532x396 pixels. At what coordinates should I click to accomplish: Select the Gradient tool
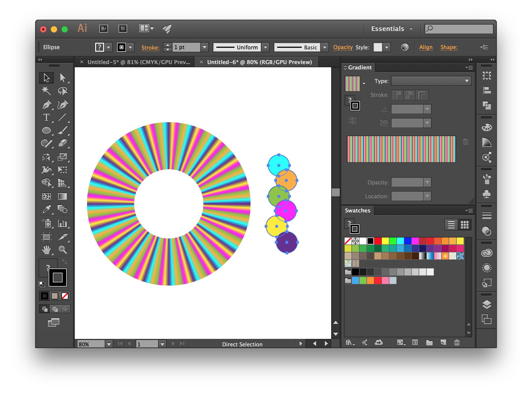62,196
